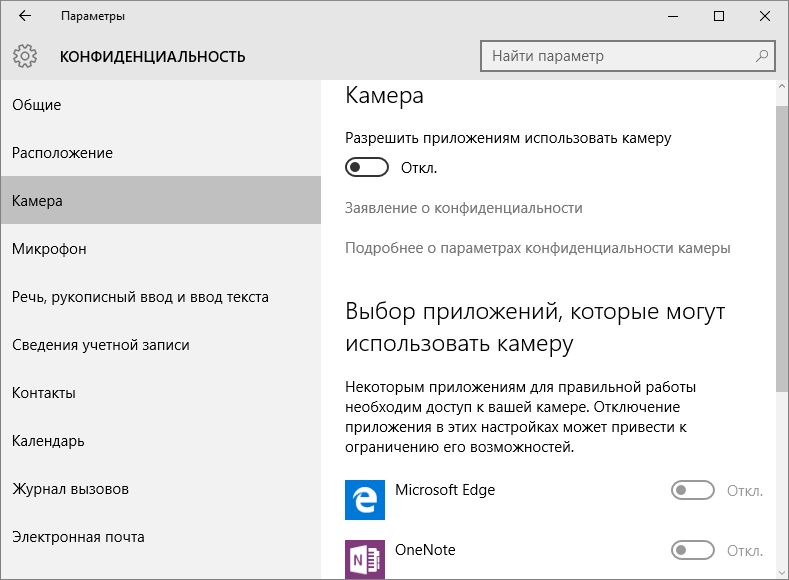
Task: Click the КОНФИДЕНЦИАЛЬНОСТЬ header title
Action: coord(152,56)
